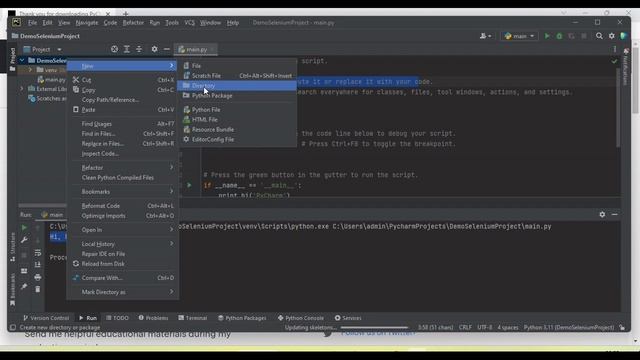Viewport: 640px width, 360px height.
Task: Create a new Python File
Action: pos(237,110)
